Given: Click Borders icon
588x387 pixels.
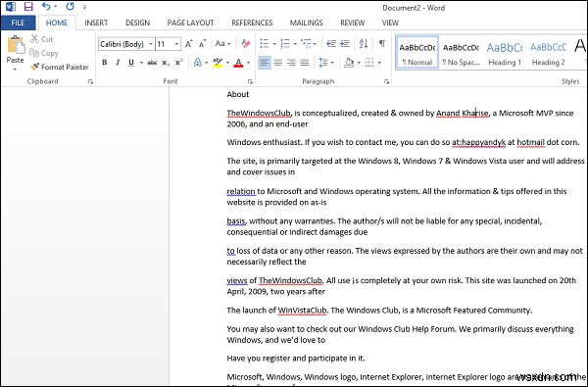Looking at the screenshot, I should point(369,63).
